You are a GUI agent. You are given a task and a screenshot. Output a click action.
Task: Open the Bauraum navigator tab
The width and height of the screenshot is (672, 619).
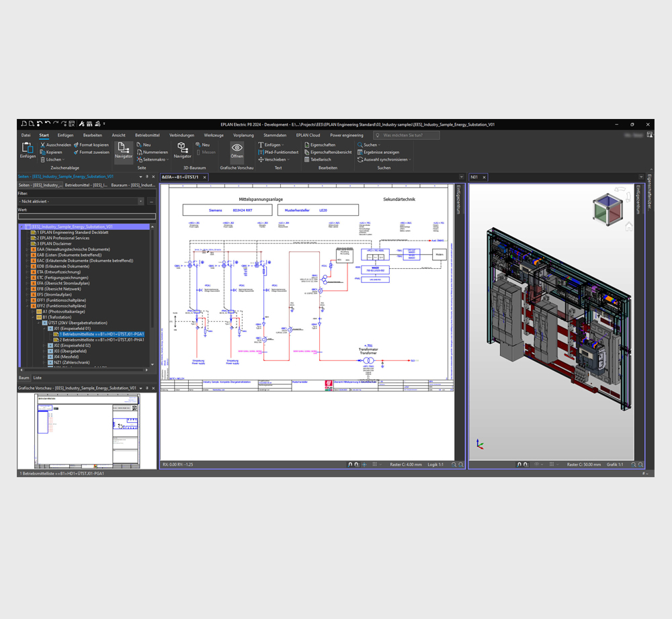133,185
